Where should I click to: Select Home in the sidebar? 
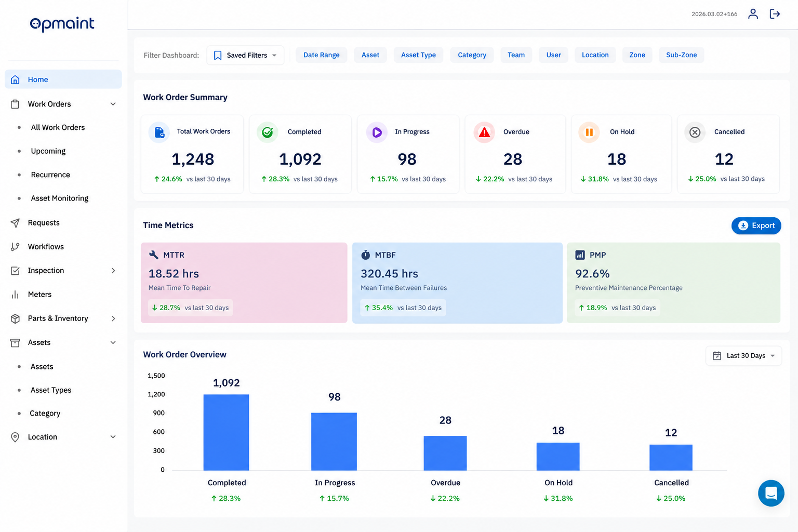tap(63, 79)
